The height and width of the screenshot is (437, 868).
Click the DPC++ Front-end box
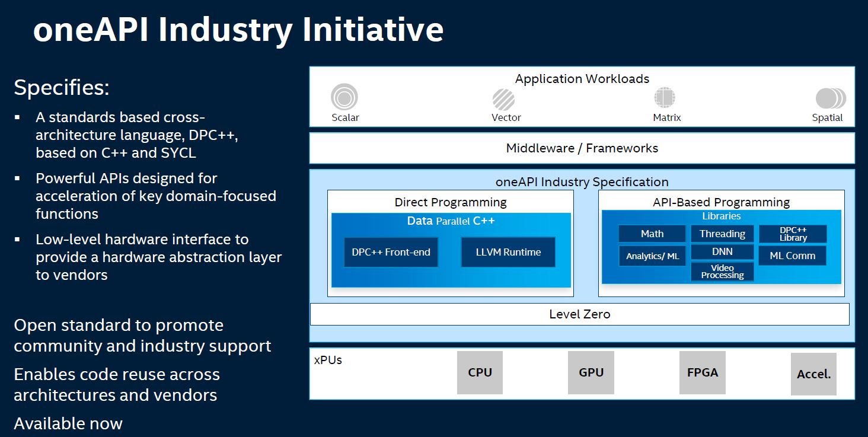click(x=391, y=252)
